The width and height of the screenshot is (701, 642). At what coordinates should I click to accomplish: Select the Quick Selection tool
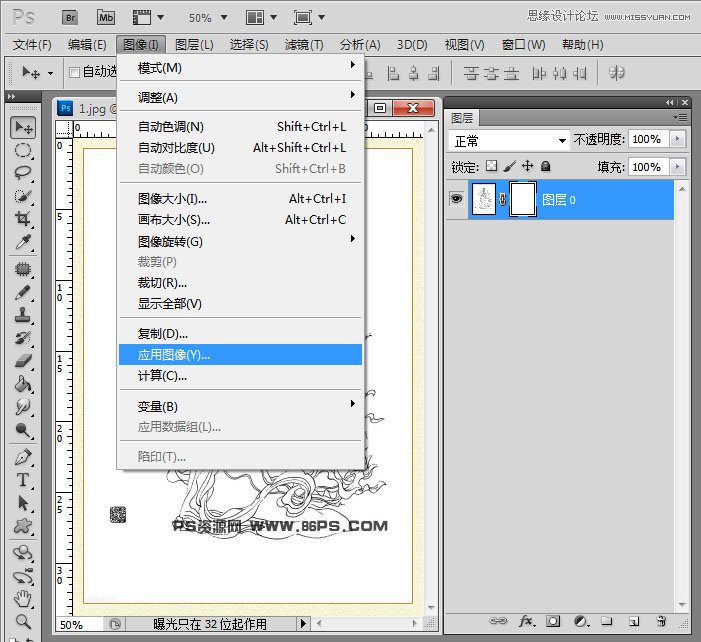[23, 196]
